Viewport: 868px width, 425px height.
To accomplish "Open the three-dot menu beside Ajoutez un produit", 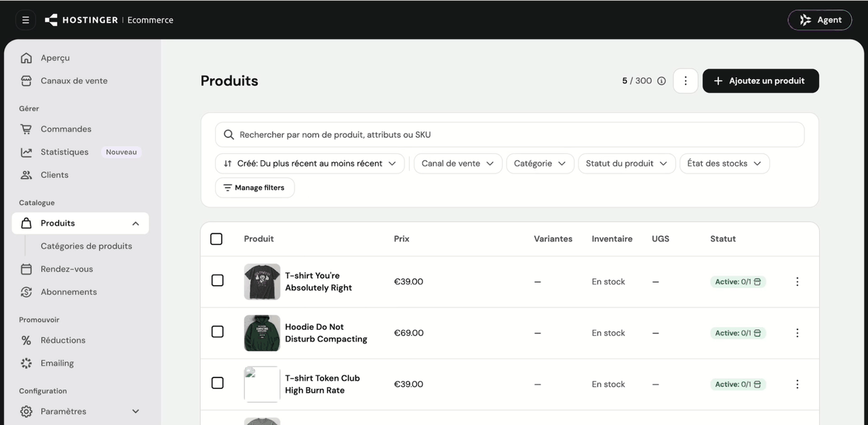I will (686, 81).
